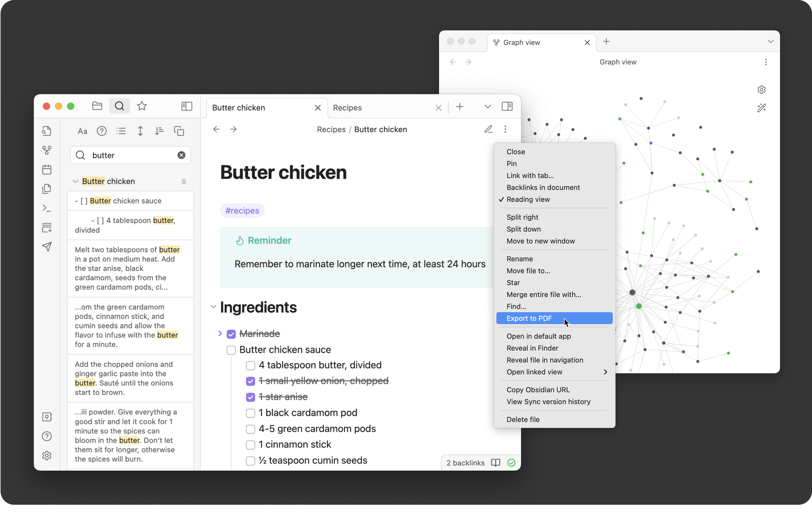This screenshot has height=514, width=812.
Task: Expand the Marinade task list
Action: (220, 333)
